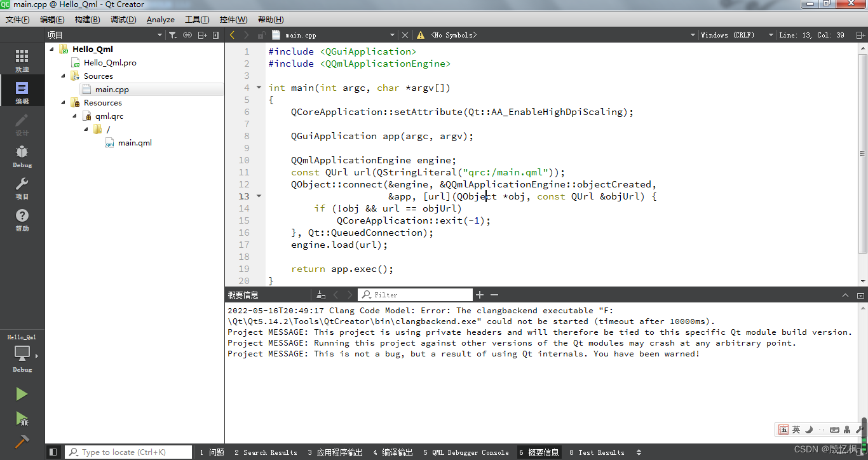Open the input method 英 language indicator
868x460 pixels.
[x=796, y=430]
